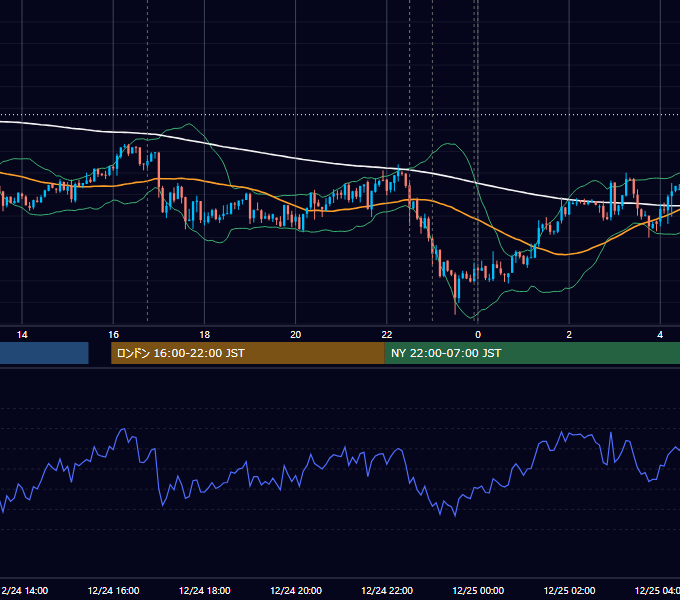
Task: Click the 12/25 00:00 date label
Action: coord(478,591)
